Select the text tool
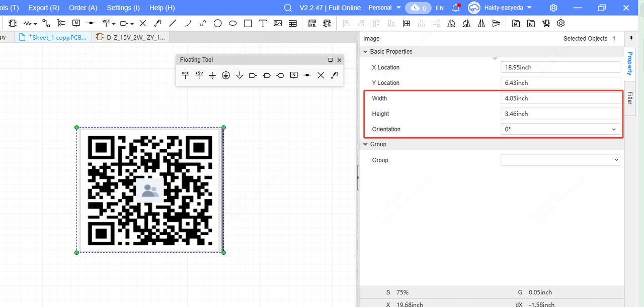The height and width of the screenshot is (307, 644). (263, 23)
